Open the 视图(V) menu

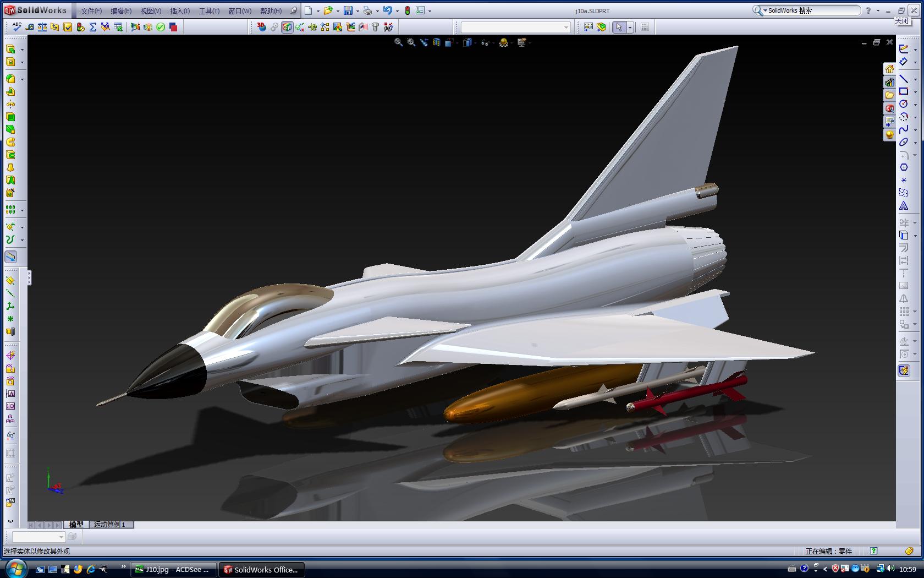(x=151, y=11)
